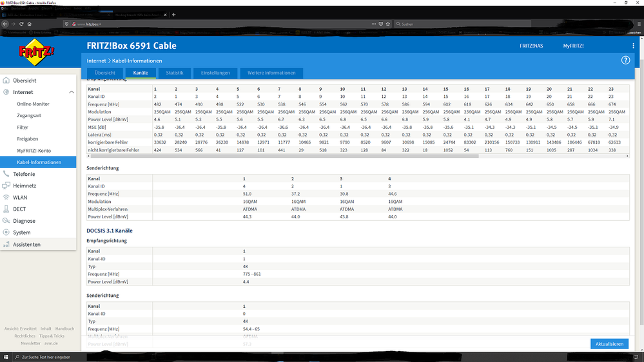Close the active Firefox tab
The height and width of the screenshot is (362, 644).
(x=165, y=15)
